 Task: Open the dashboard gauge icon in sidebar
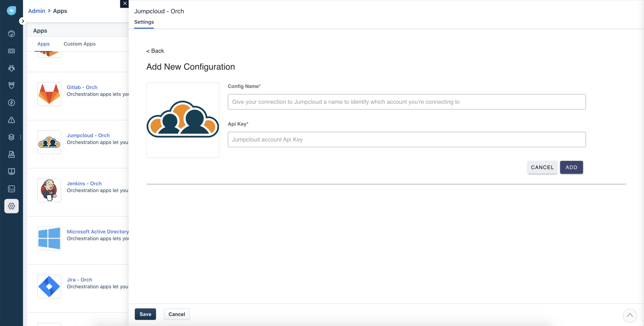[x=12, y=34]
